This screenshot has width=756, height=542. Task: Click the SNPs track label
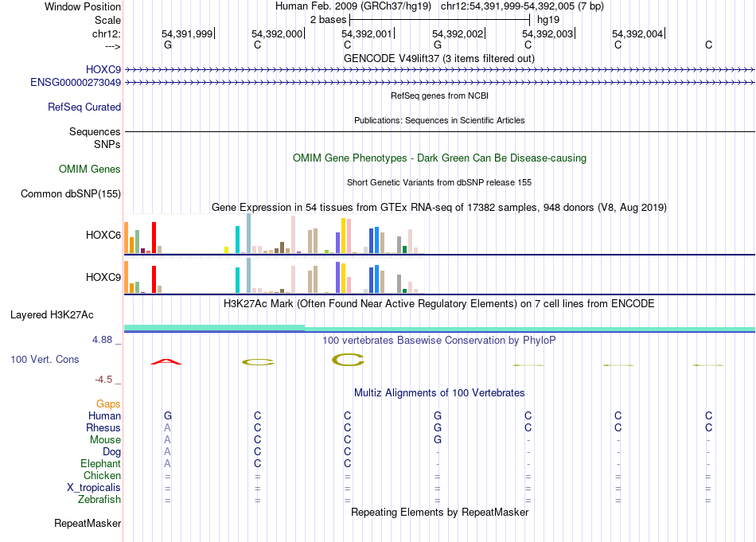107,144
